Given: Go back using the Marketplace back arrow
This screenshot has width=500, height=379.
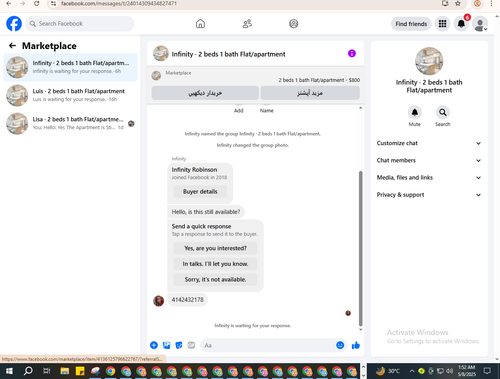Looking at the screenshot, I should click(12, 46).
